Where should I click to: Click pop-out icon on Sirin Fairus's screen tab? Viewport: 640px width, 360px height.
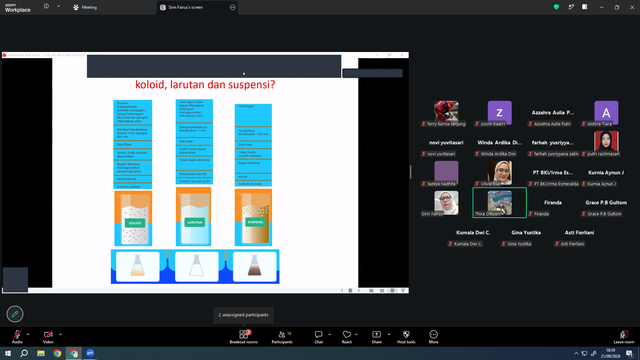[233, 7]
